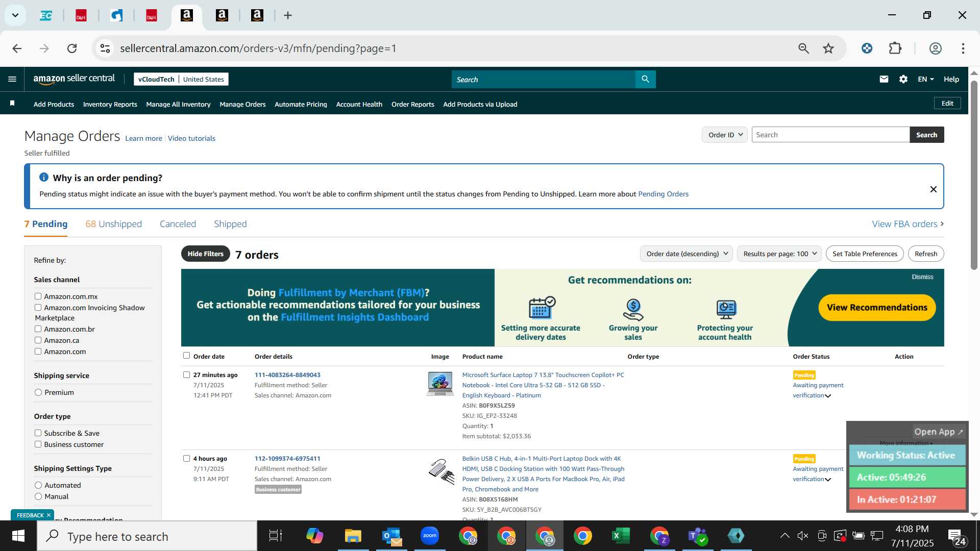Open the messages envelope icon
Viewport: 980px width, 551px height.
pos(884,79)
